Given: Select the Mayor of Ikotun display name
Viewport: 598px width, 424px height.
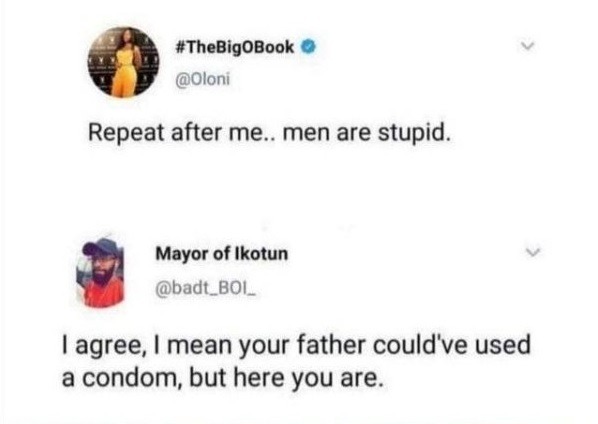Looking at the screenshot, I should tap(222, 254).
